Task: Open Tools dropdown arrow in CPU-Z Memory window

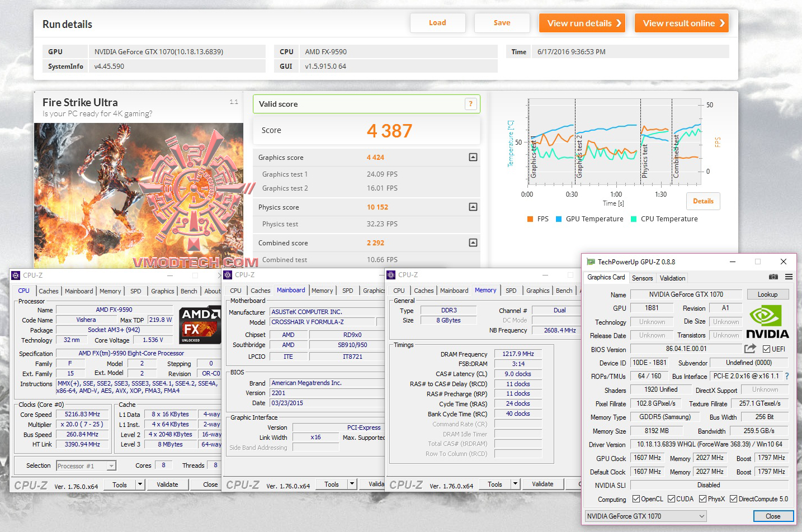Action: [x=515, y=484]
